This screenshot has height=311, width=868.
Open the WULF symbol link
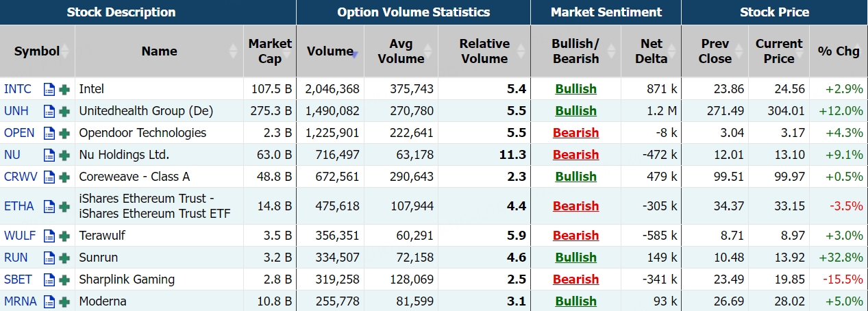pyautogui.click(x=20, y=236)
